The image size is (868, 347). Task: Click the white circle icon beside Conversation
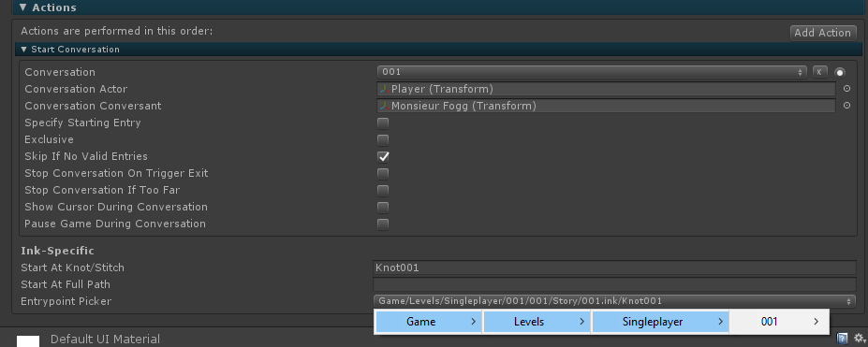click(x=840, y=72)
